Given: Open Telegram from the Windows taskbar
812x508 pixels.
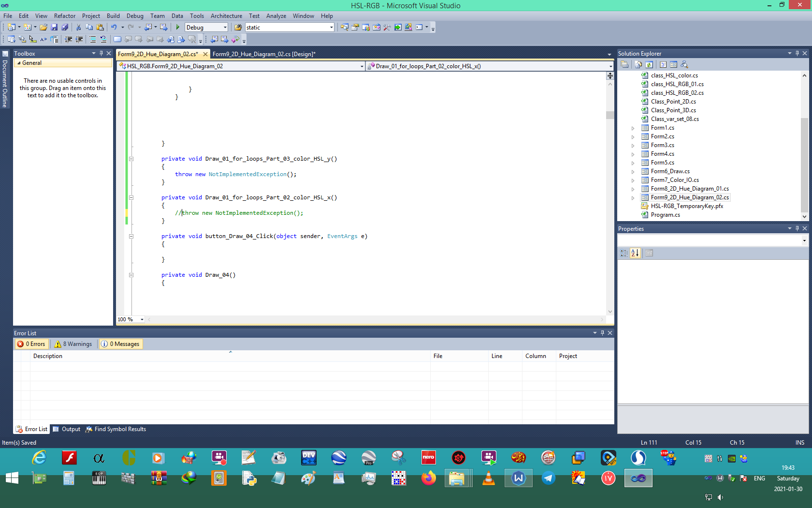Looking at the screenshot, I should tap(549, 478).
